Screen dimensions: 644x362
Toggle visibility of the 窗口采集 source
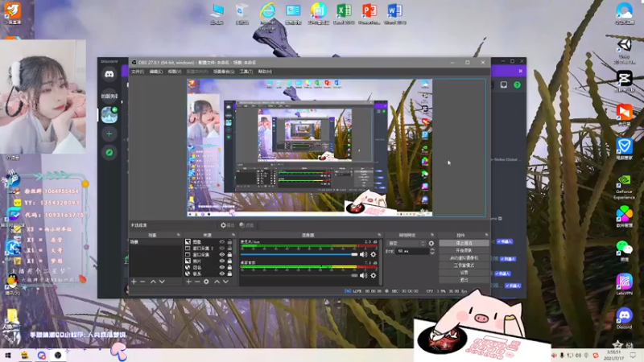click(222, 254)
